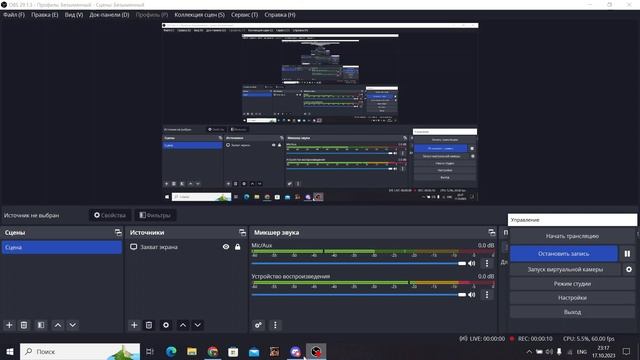The image size is (640, 360).
Task: Undock the Источники panel
Action: point(242,232)
